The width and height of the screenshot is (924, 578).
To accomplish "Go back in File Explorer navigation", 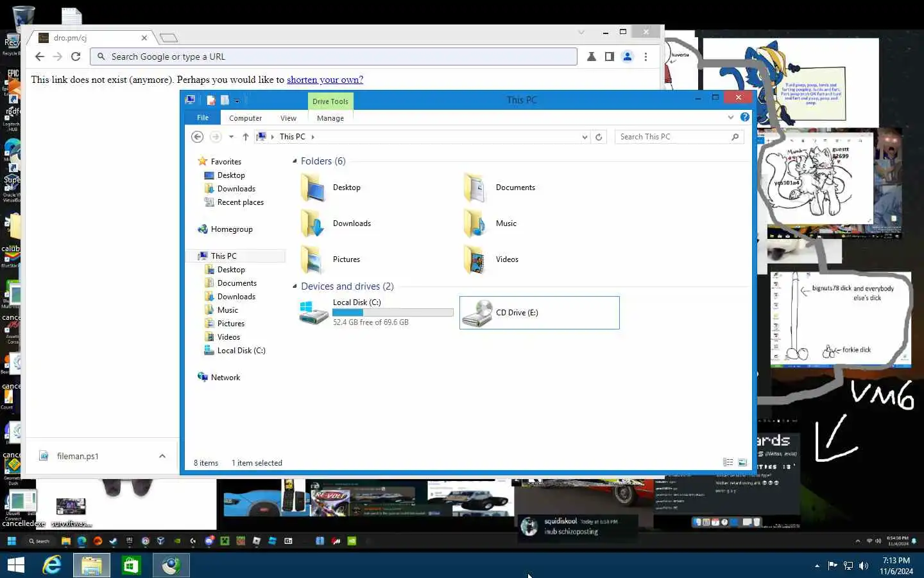I will tap(198, 137).
